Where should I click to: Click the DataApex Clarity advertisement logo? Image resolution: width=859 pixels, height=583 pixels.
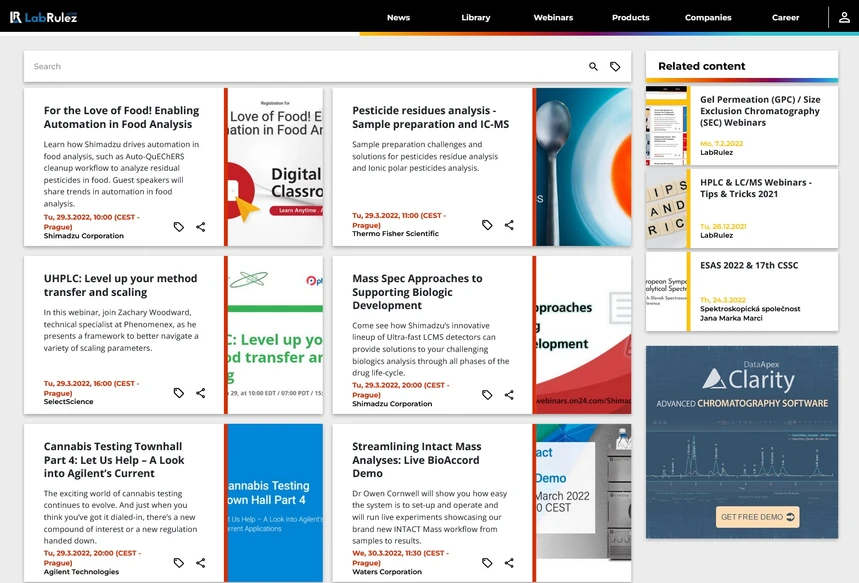[748, 377]
